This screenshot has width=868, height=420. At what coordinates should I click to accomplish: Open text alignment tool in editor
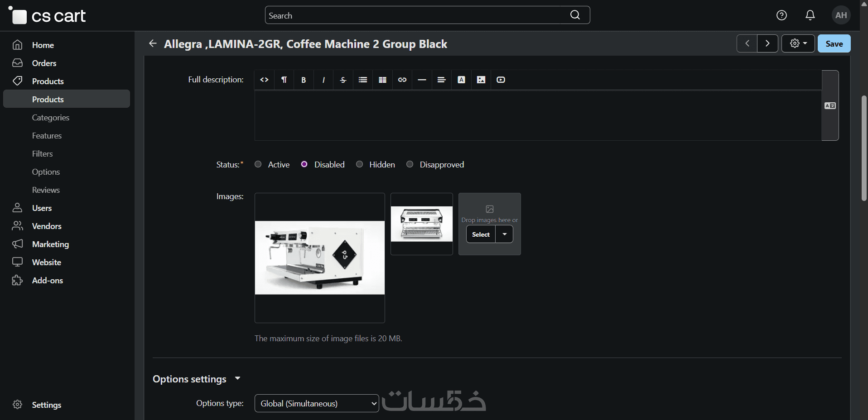pos(442,80)
